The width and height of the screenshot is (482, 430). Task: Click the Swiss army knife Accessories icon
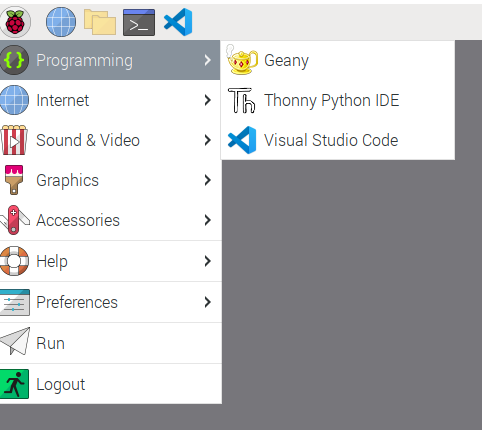click(14, 220)
